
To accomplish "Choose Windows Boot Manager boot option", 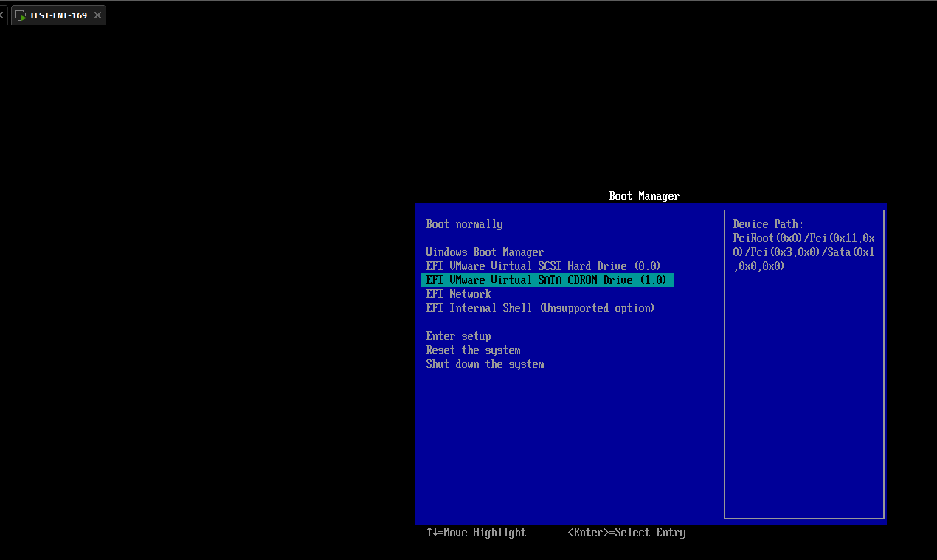I will (x=485, y=252).
